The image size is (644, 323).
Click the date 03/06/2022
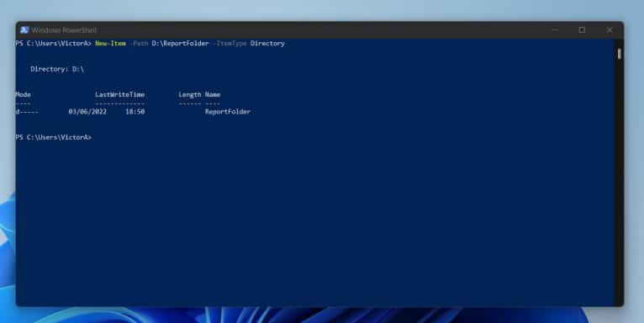87,111
